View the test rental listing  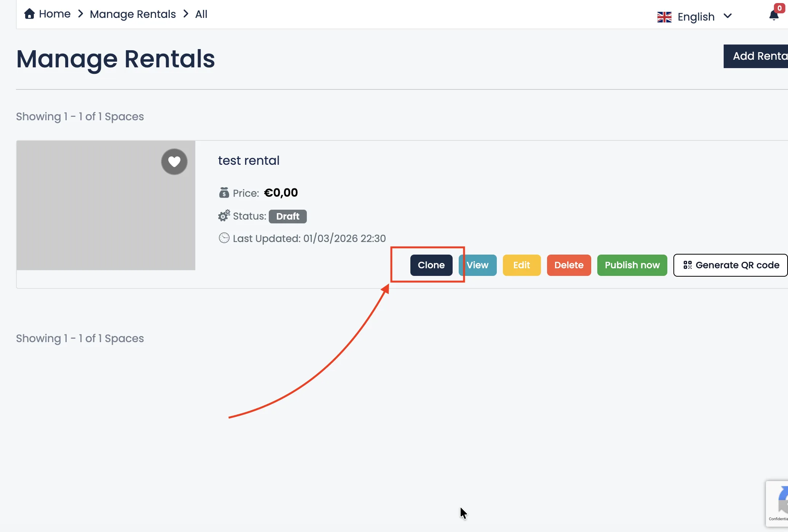(477, 265)
